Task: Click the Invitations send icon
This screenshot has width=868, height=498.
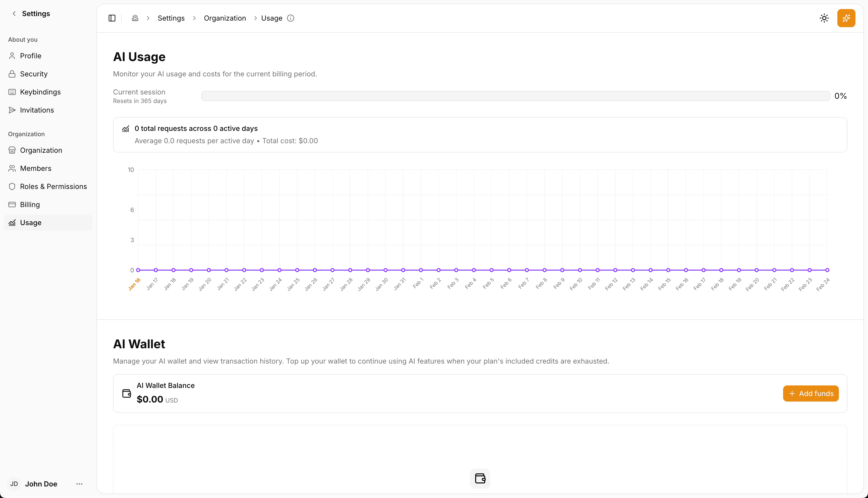Action: (x=12, y=110)
